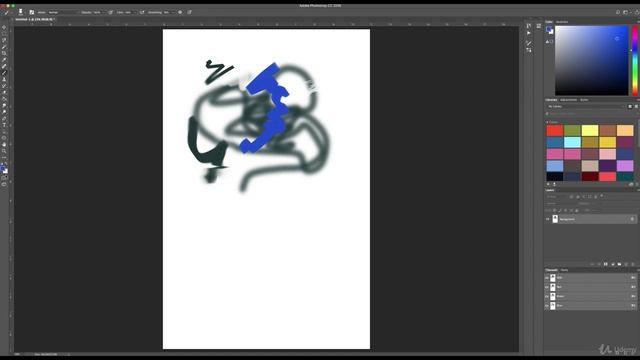Hide the Background layer eye icon
This screenshot has width=640, height=360.
(548, 219)
